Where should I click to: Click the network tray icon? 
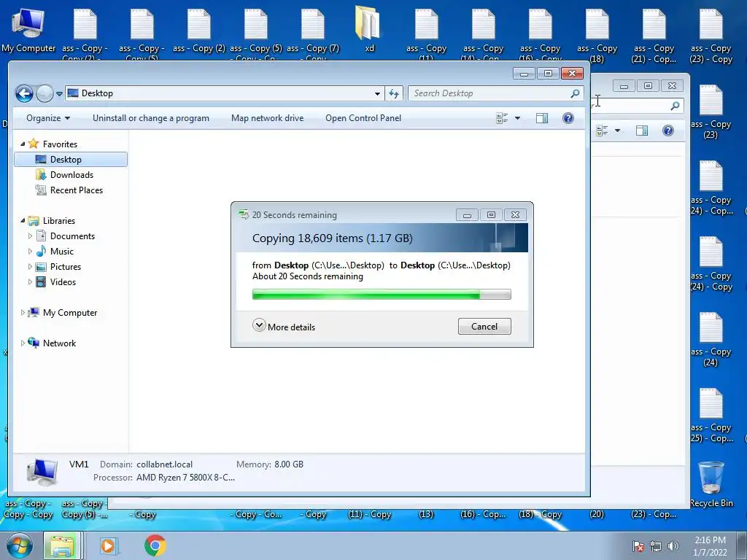click(656, 546)
